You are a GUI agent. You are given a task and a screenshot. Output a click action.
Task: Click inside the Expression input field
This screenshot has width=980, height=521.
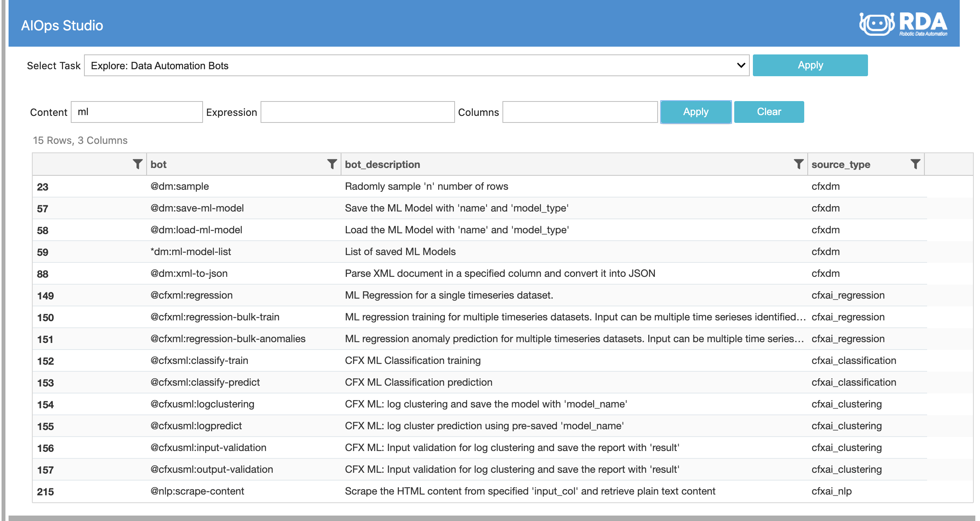(357, 112)
